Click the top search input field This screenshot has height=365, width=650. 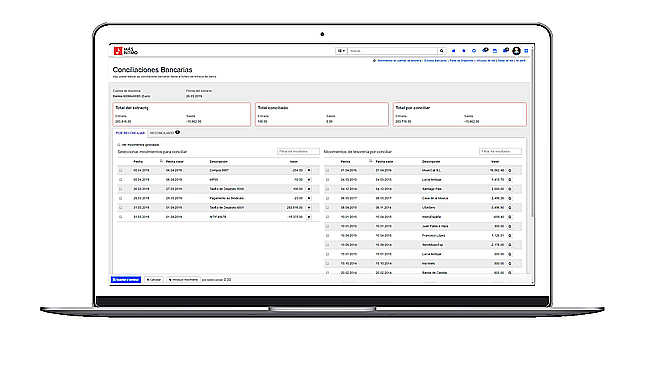393,51
